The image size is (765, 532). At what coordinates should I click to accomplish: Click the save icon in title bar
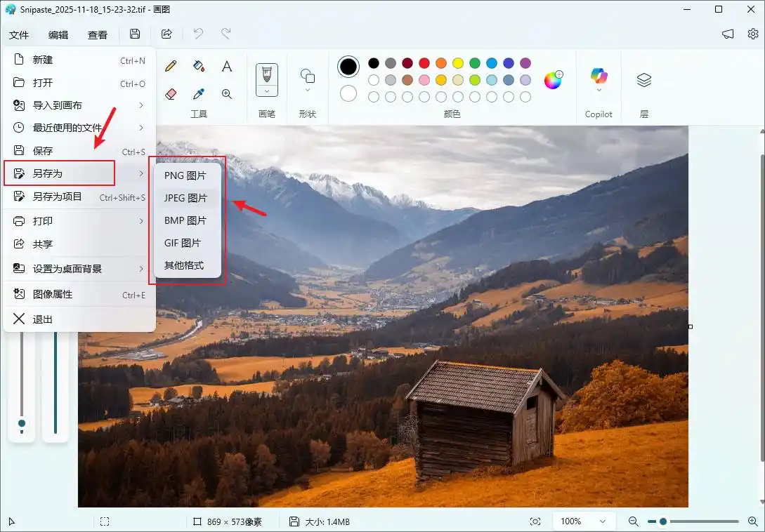click(x=135, y=34)
